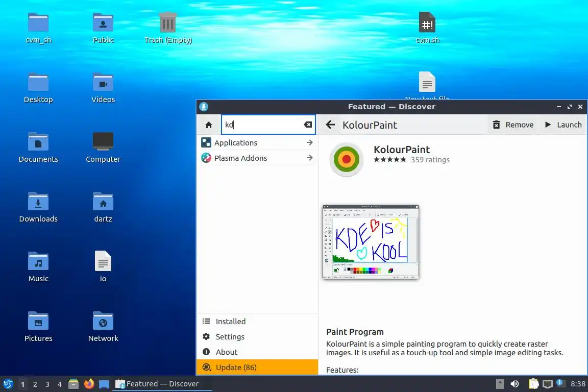The height and width of the screenshot is (392, 588).
Task: Switch to virtual desktop 1
Action: pos(23,384)
